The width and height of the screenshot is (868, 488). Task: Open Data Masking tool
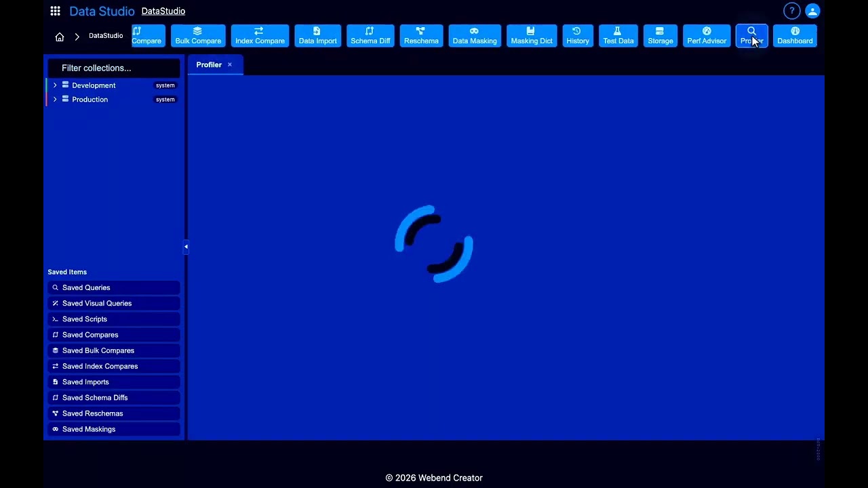[475, 36]
